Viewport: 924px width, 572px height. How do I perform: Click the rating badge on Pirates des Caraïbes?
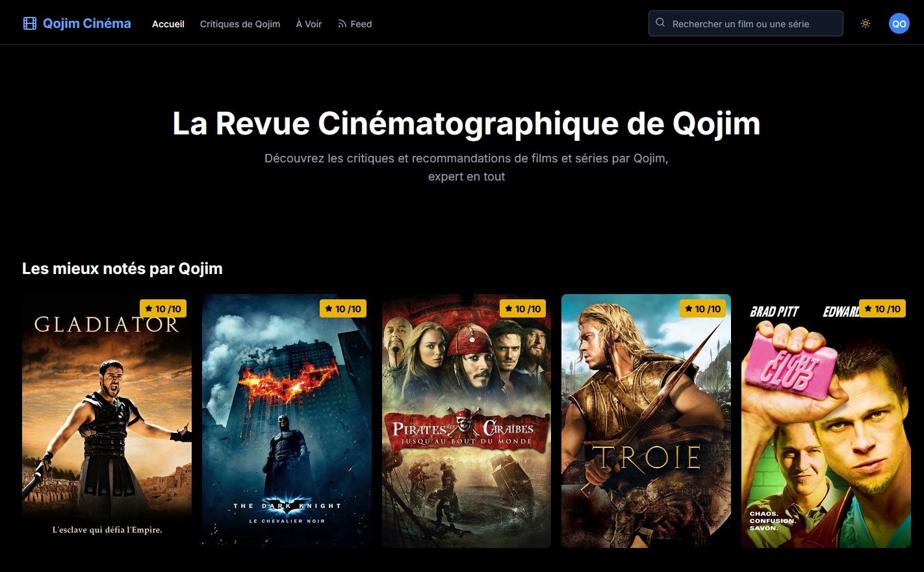(523, 309)
